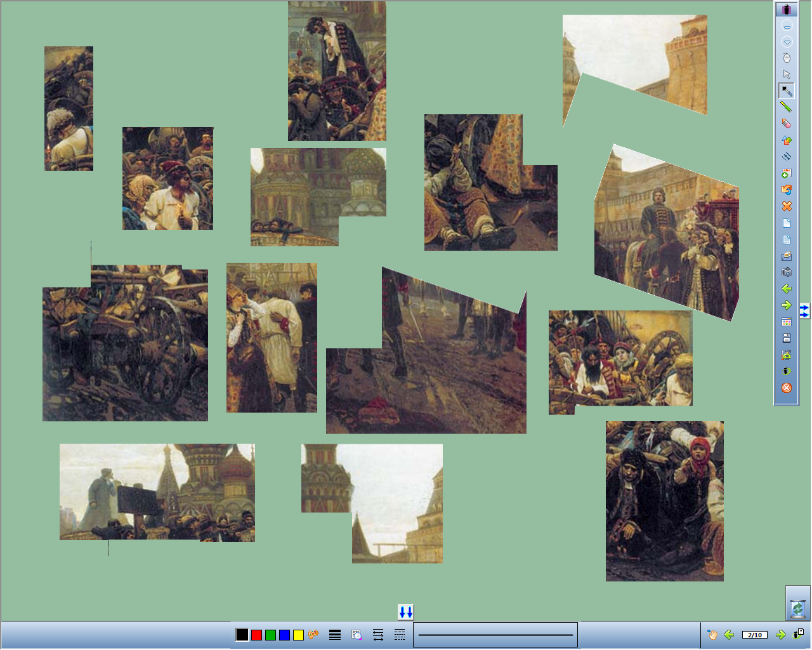
Task: Click the floppy disk save icon
Action: click(x=787, y=338)
